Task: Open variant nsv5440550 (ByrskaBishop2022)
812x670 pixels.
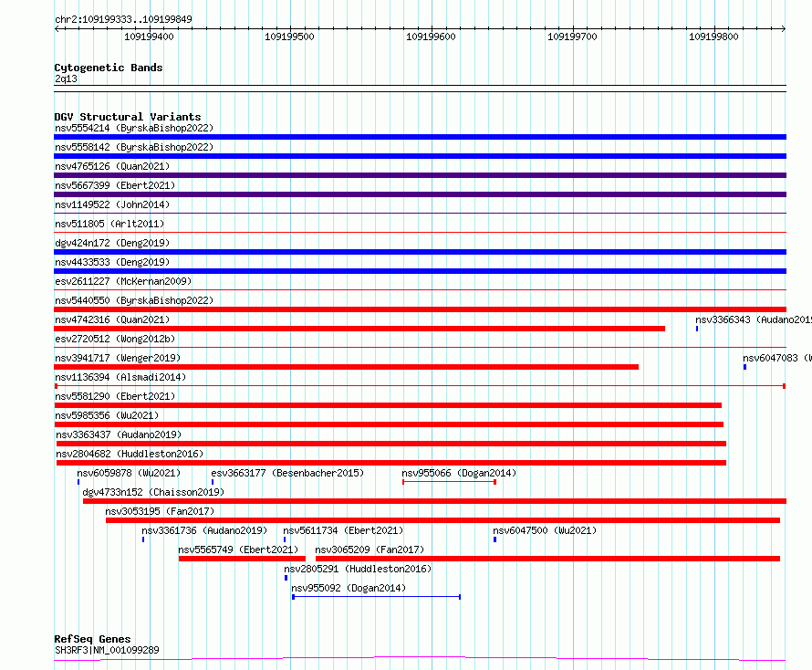Action: coord(134,300)
